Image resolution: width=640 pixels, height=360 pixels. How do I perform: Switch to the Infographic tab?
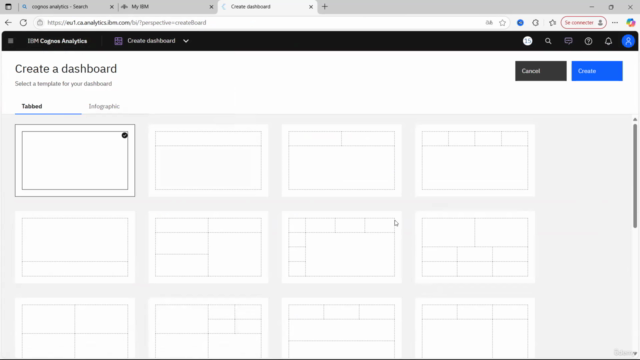pos(104,106)
